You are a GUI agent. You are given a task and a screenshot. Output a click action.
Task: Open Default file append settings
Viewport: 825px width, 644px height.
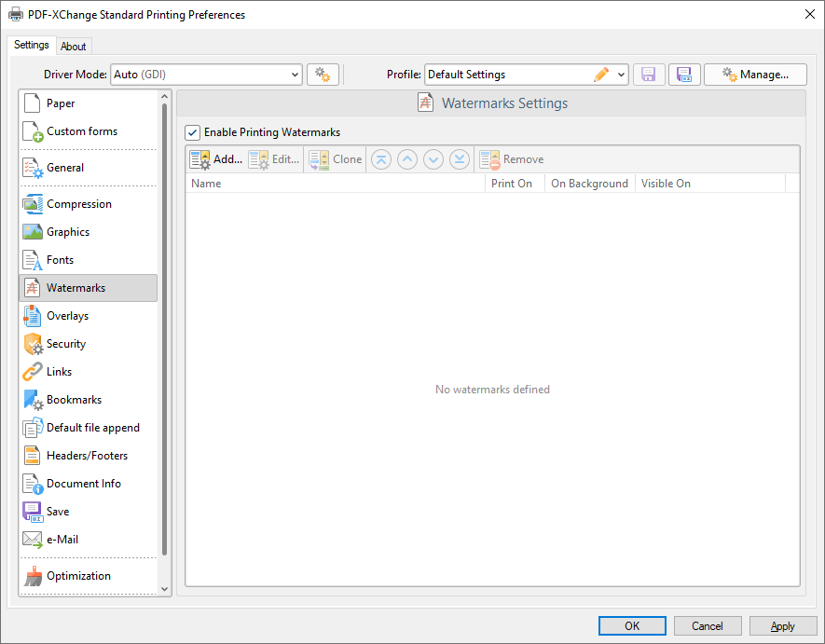click(88, 427)
